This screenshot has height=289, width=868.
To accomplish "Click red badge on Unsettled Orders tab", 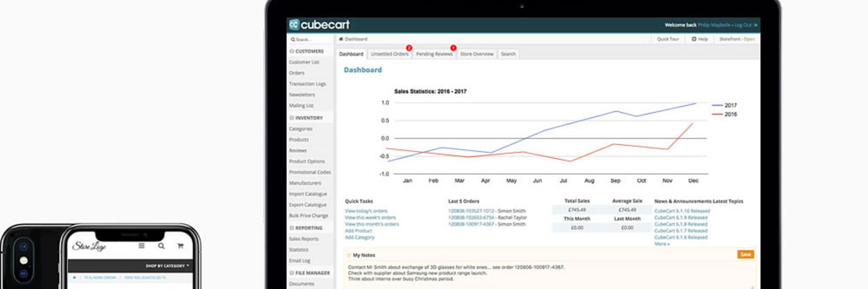I will click(409, 48).
